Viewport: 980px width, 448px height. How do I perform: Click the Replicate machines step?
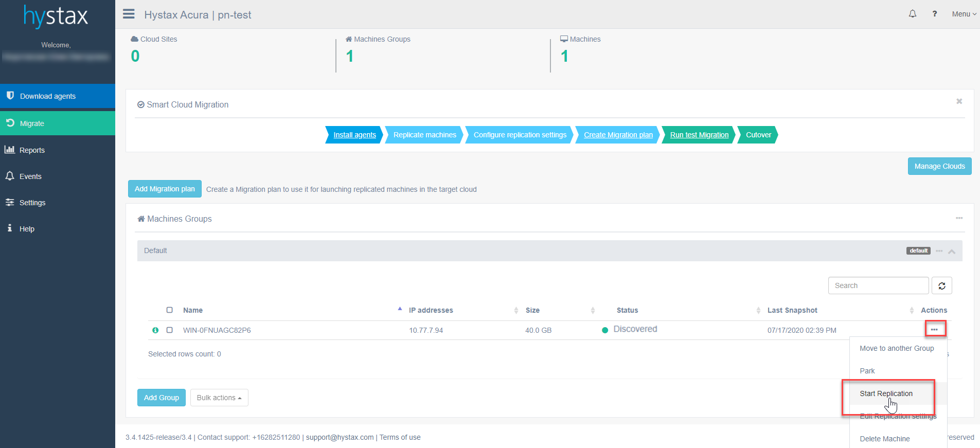424,135
